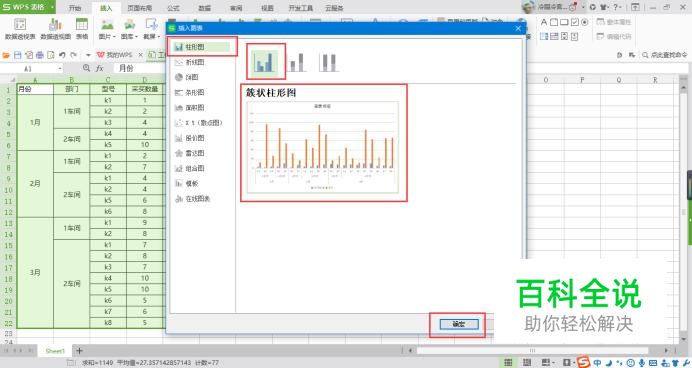Insert a pivot table (数据透视表)
This screenshot has height=368, width=692.
tap(20, 29)
